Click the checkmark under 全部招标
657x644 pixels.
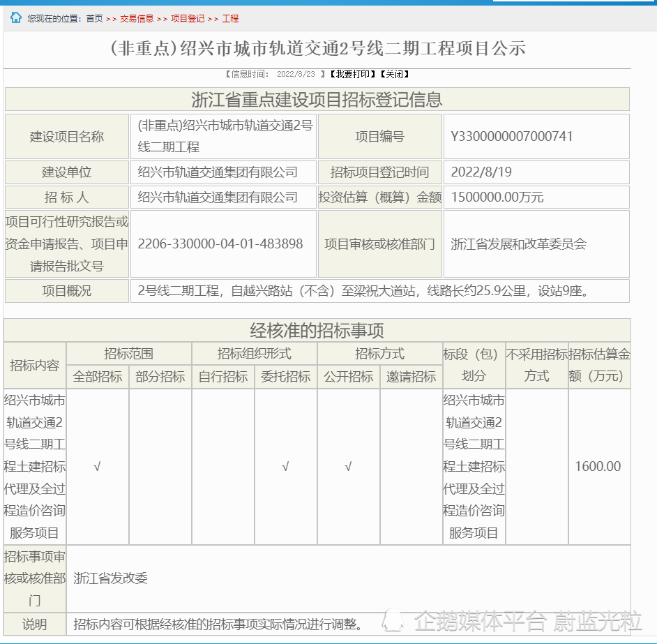click(97, 467)
